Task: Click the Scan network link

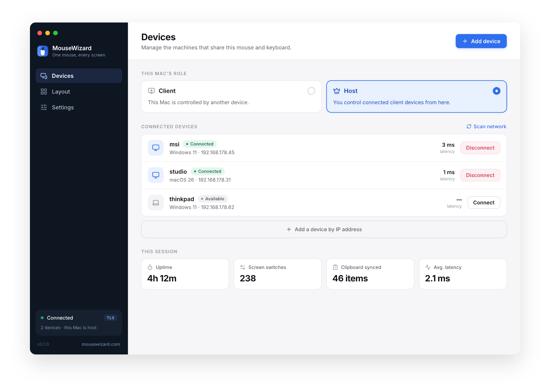Action: (x=486, y=126)
